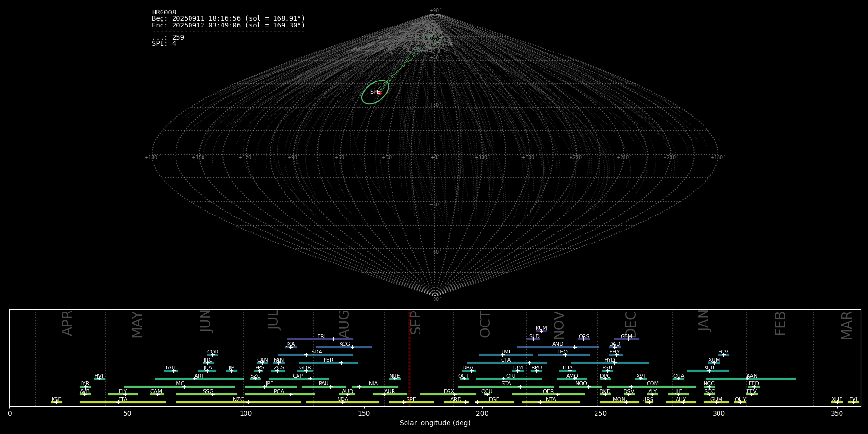
Task: Click the NZC shower label
Action: [238, 400]
